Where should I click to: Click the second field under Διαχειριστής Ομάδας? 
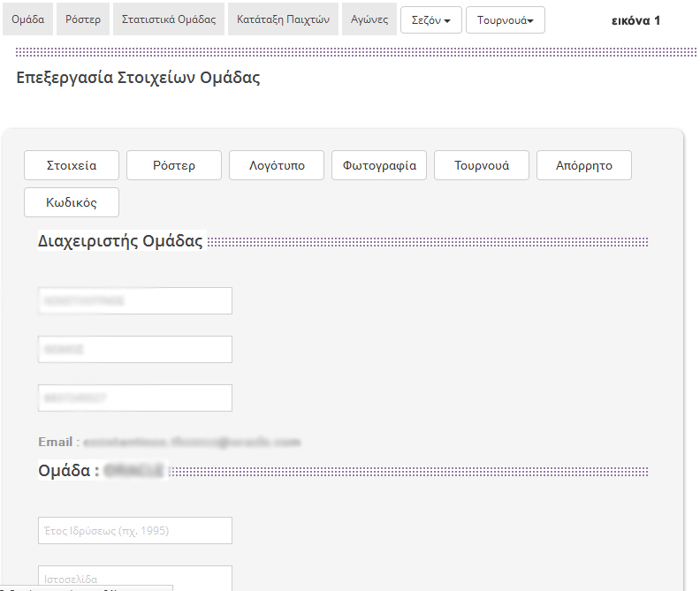click(135, 349)
